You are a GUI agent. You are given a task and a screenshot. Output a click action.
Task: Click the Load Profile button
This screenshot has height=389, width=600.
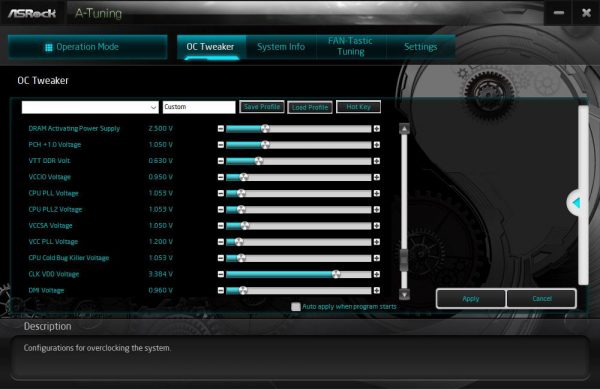point(310,107)
